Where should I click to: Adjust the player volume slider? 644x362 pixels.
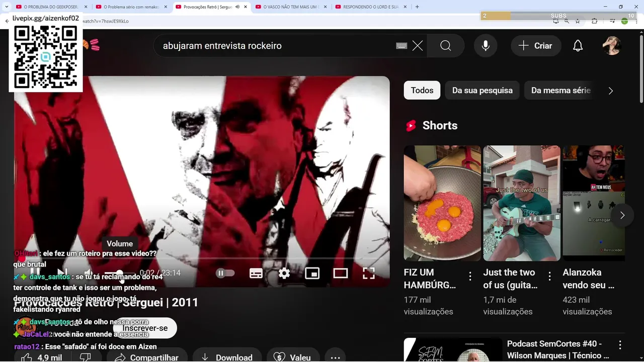point(120,273)
